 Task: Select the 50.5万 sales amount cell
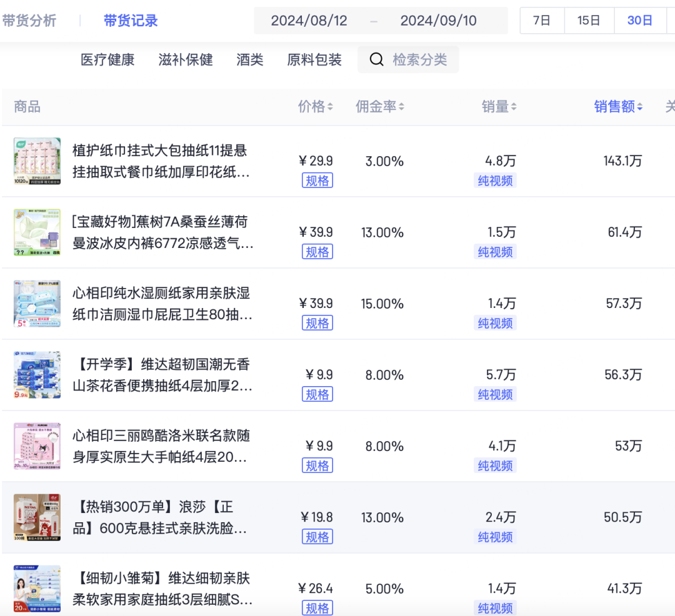tap(623, 517)
